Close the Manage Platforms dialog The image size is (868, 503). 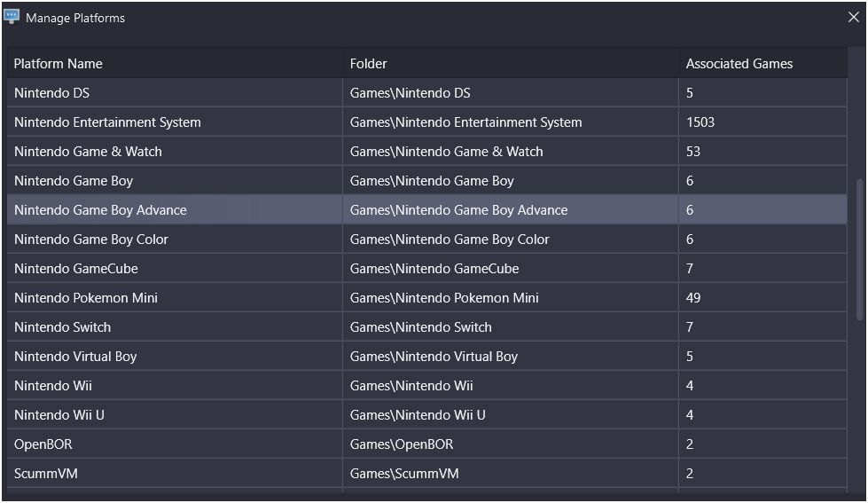(x=853, y=17)
